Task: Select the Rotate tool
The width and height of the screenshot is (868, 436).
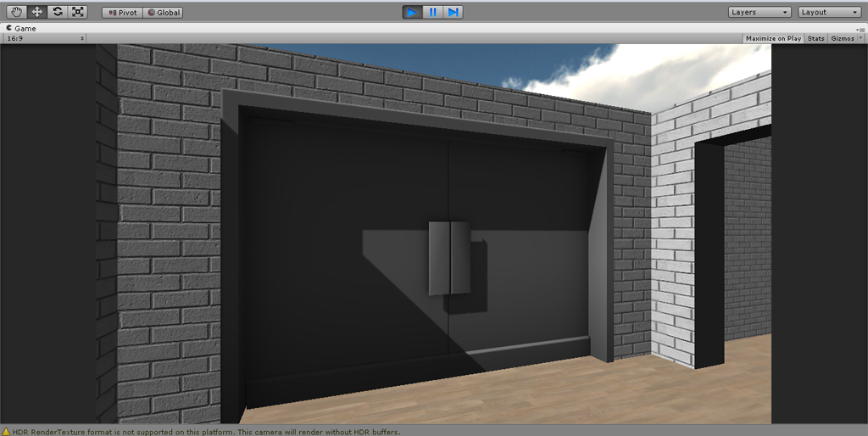Action: pyautogui.click(x=58, y=12)
